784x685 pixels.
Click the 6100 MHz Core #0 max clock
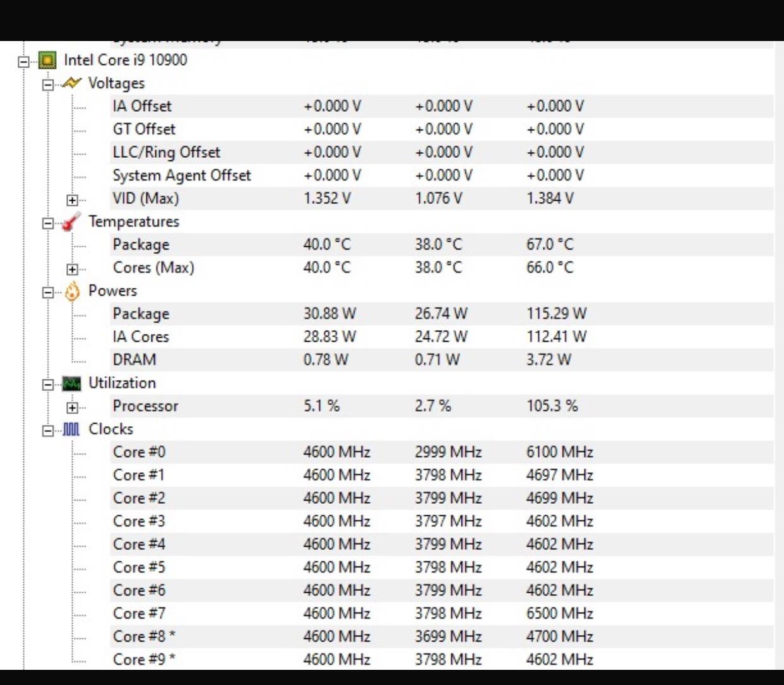(x=560, y=452)
